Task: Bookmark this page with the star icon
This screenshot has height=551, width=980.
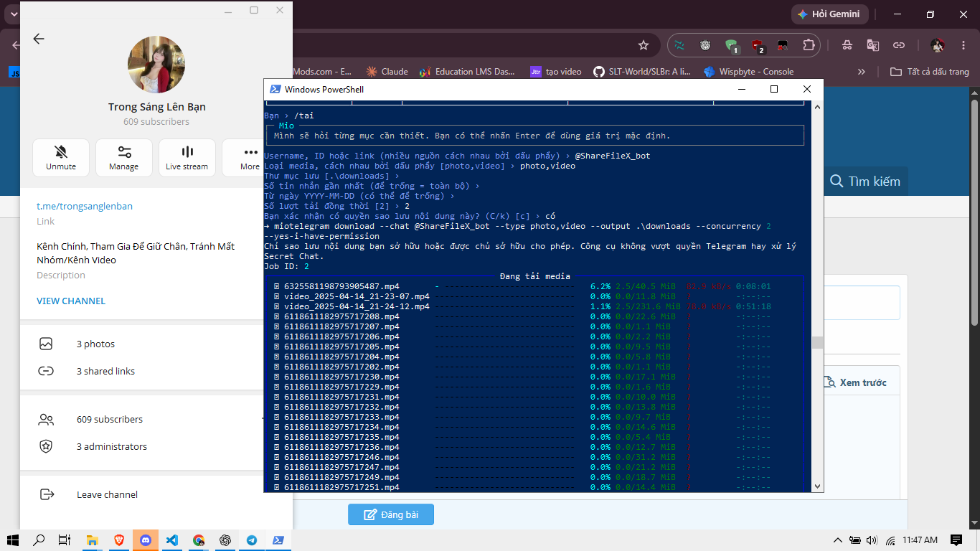Action: (x=644, y=45)
